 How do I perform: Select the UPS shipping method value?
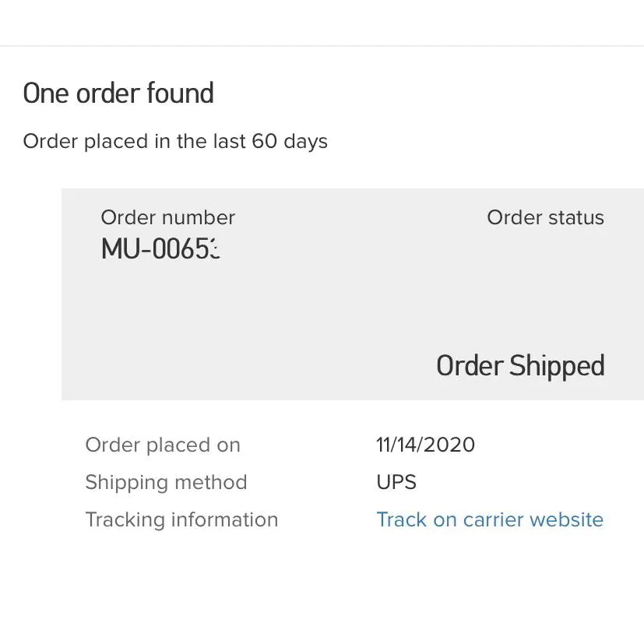[x=396, y=482]
